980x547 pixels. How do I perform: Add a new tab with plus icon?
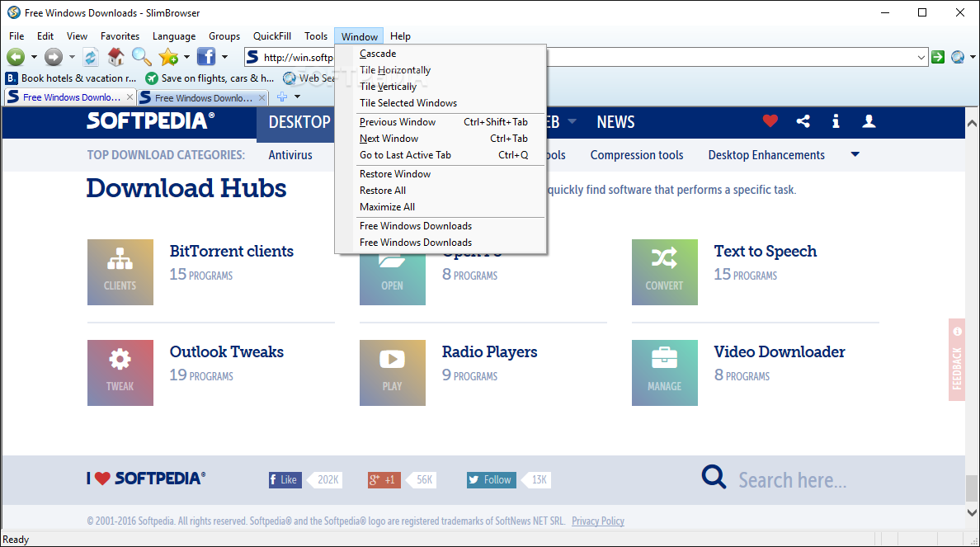coord(282,97)
